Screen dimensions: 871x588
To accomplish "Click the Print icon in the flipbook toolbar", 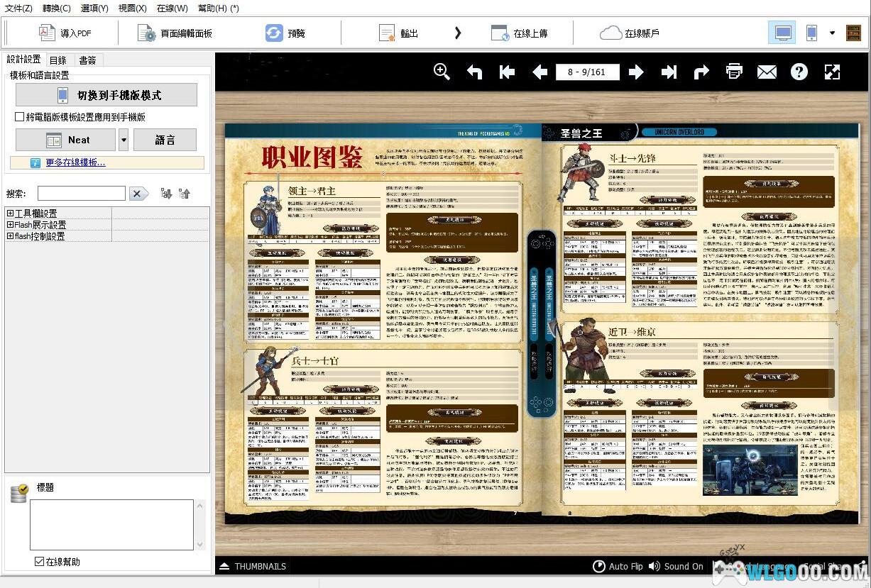I will click(x=734, y=71).
